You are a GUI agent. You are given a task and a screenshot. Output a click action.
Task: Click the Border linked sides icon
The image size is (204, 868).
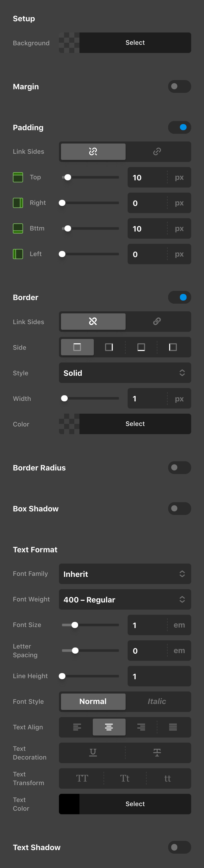pyautogui.click(x=157, y=322)
